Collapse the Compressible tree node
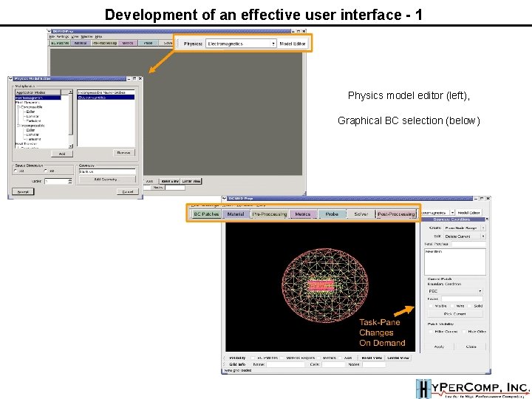This screenshot has height=399, width=532. click(18, 107)
